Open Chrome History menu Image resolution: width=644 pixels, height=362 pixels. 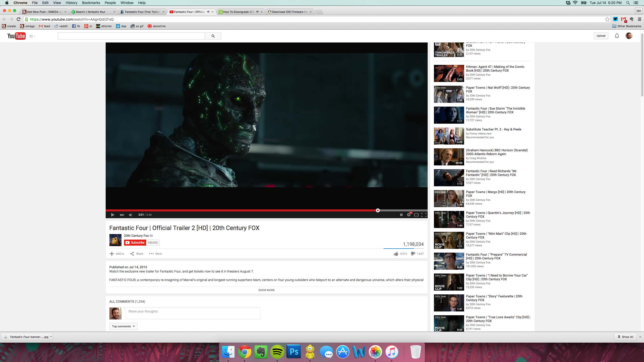pos(71,3)
